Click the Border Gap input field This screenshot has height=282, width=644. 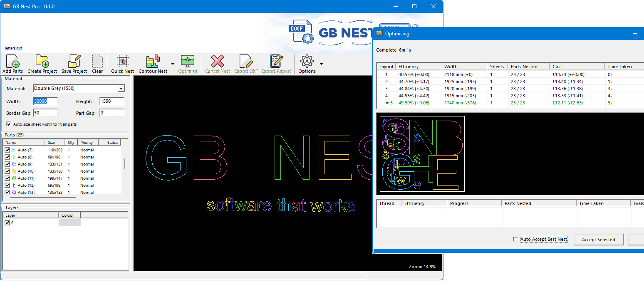point(45,113)
